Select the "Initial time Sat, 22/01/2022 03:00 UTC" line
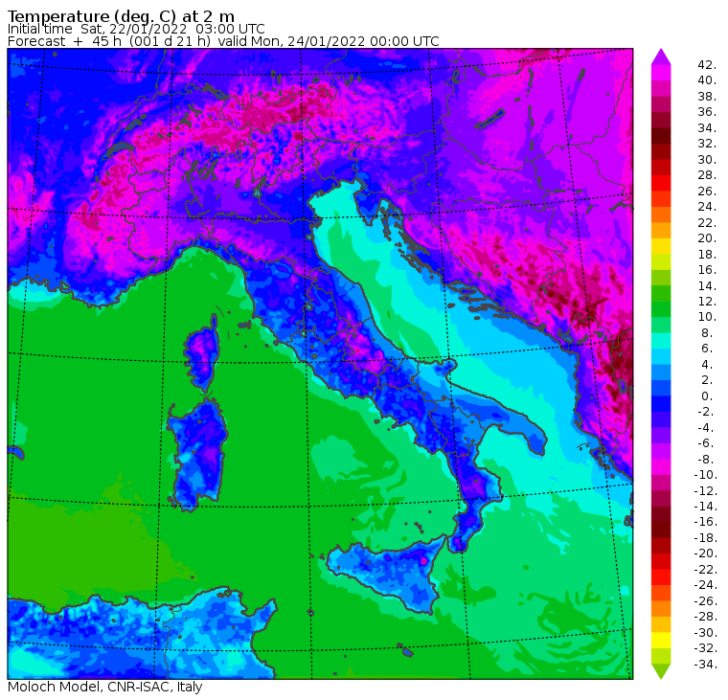The width and height of the screenshot is (728, 700). pyautogui.click(x=136, y=30)
